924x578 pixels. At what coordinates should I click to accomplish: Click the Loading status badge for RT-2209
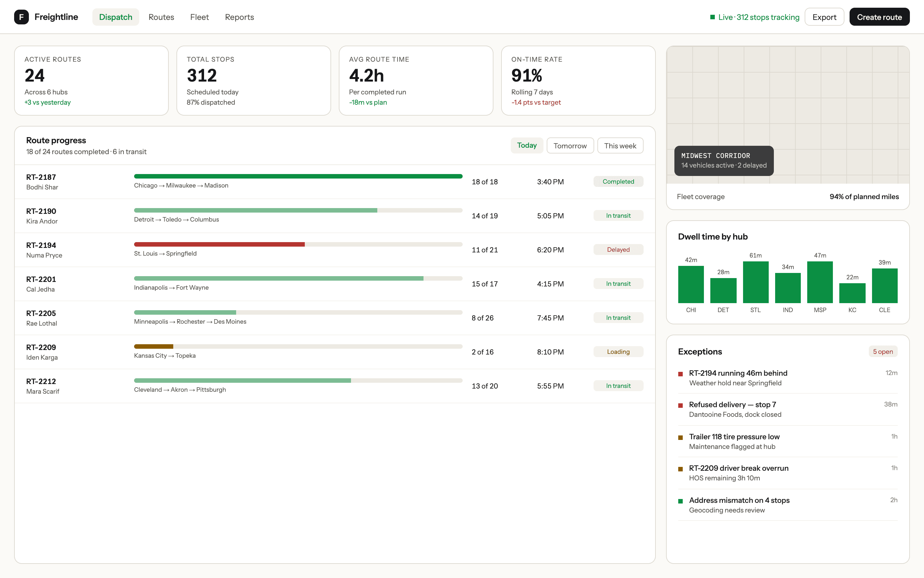[618, 352]
